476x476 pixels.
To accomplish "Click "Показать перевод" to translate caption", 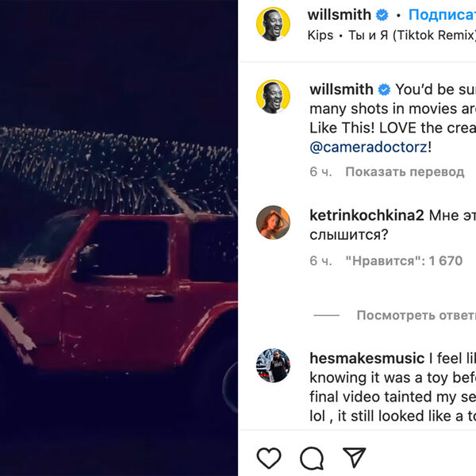I will (x=405, y=171).
